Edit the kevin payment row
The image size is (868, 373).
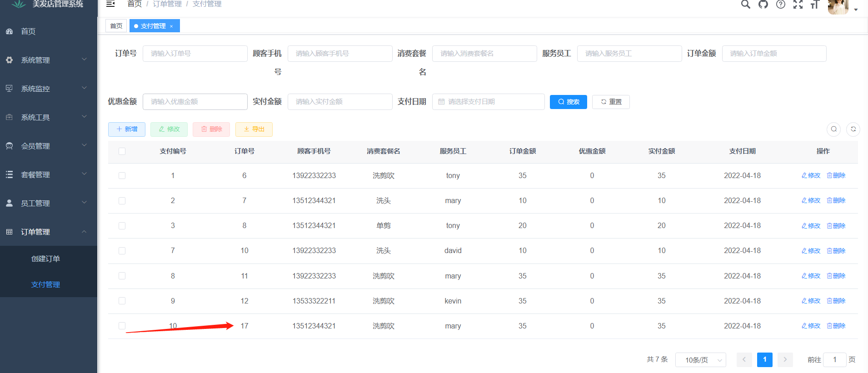pyautogui.click(x=811, y=301)
